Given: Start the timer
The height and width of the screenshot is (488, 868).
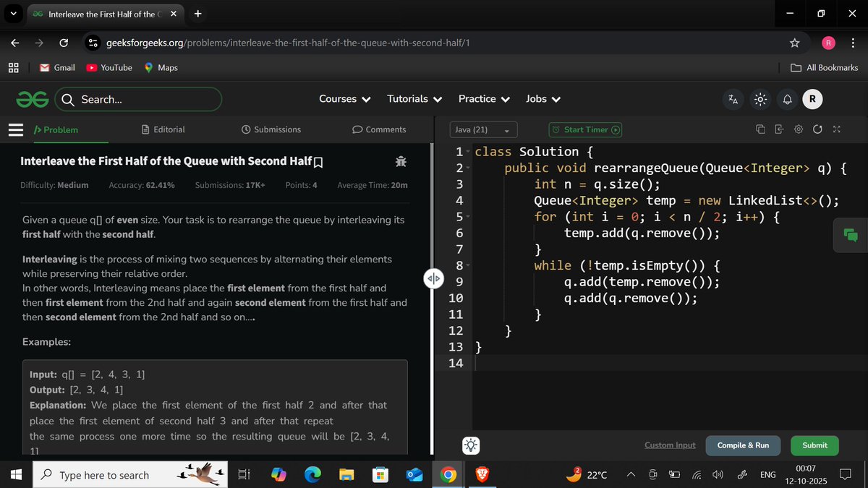Looking at the screenshot, I should point(585,130).
